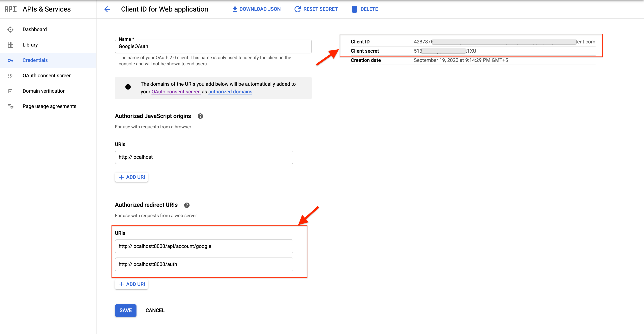Save the client ID changes
This screenshot has height=334, width=644.
pos(126,310)
